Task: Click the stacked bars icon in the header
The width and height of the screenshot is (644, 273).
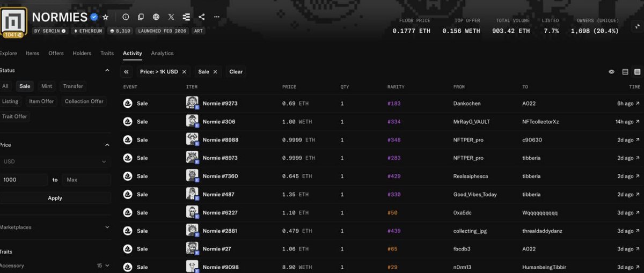Action: pyautogui.click(x=186, y=17)
